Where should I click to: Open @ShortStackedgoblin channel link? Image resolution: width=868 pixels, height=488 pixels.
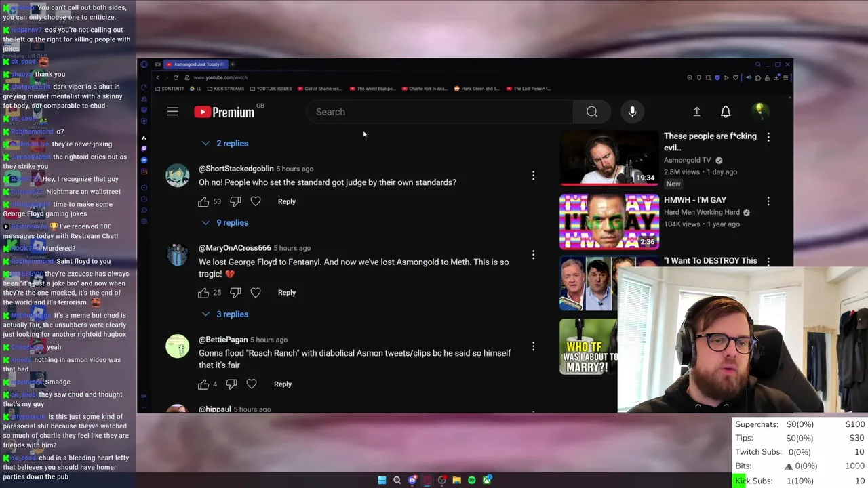(x=236, y=169)
